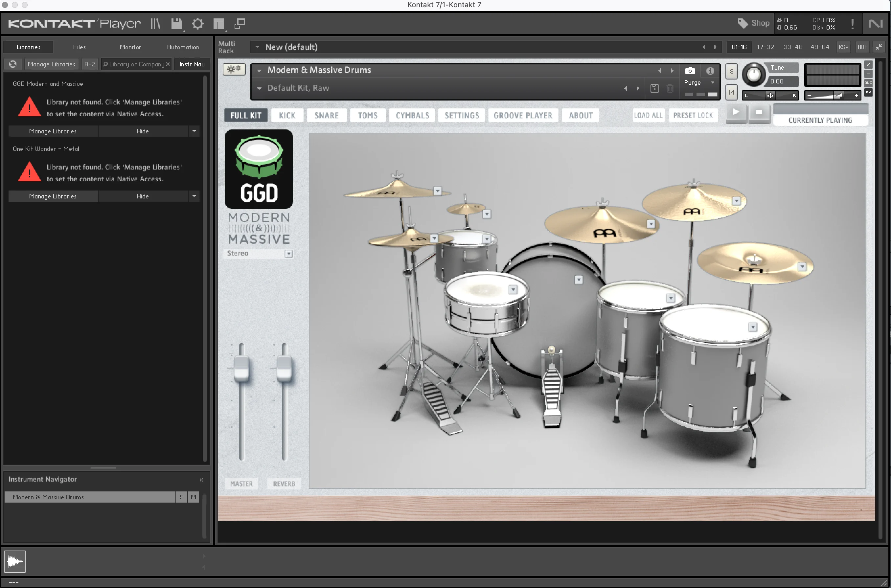Click the refresh libraries icon
Image resolution: width=891 pixels, height=588 pixels.
13,64
